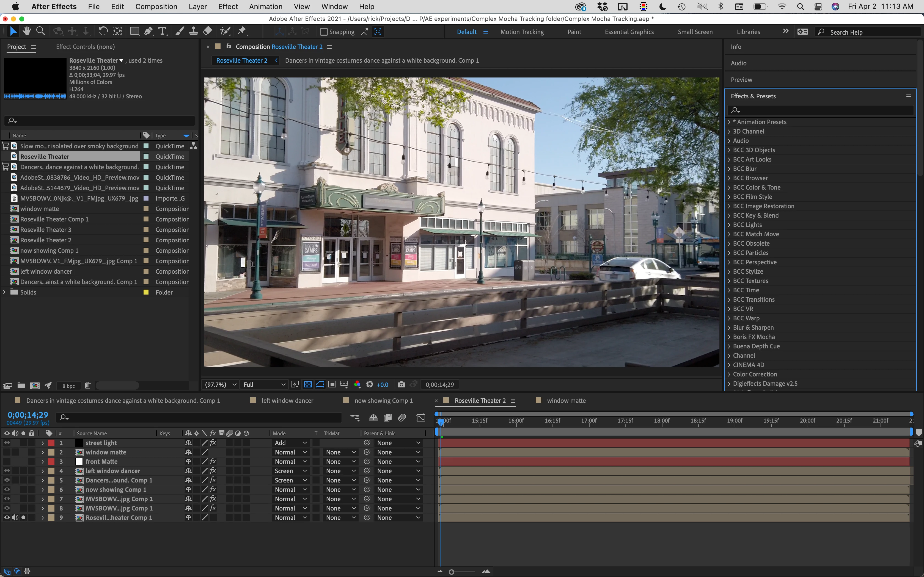Select the Zoom tool in toolbar

click(x=40, y=31)
